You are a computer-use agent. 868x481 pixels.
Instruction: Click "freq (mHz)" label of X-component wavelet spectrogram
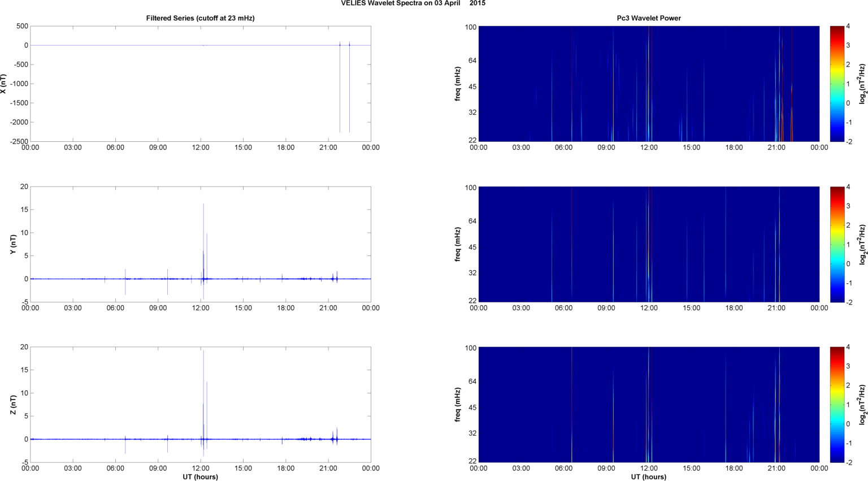tap(458, 84)
